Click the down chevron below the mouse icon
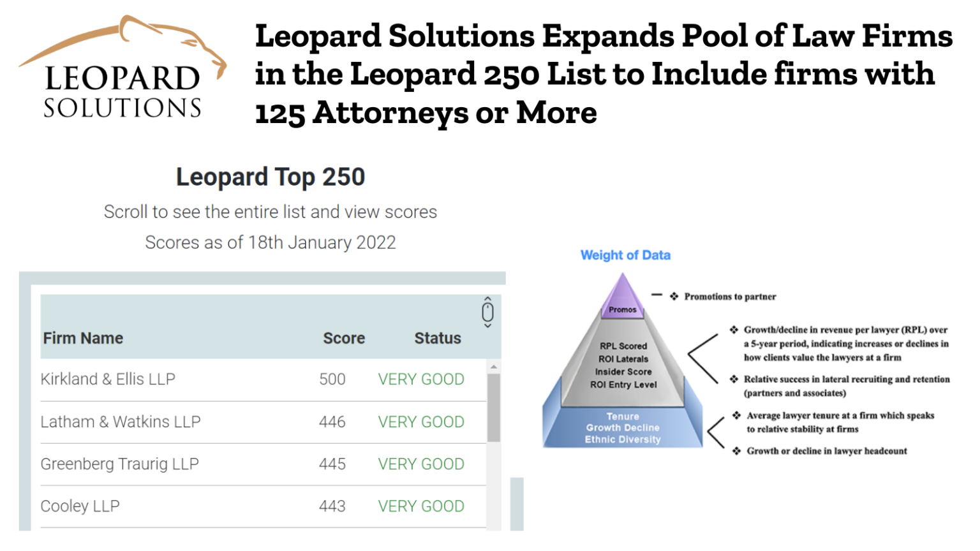 (x=488, y=325)
